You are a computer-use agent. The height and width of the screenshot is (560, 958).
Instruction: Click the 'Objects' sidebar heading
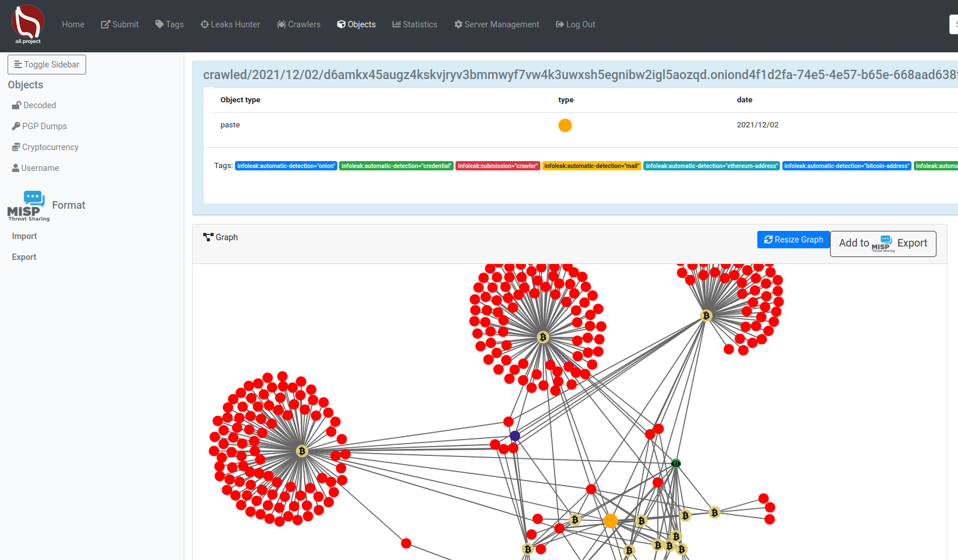tap(26, 85)
